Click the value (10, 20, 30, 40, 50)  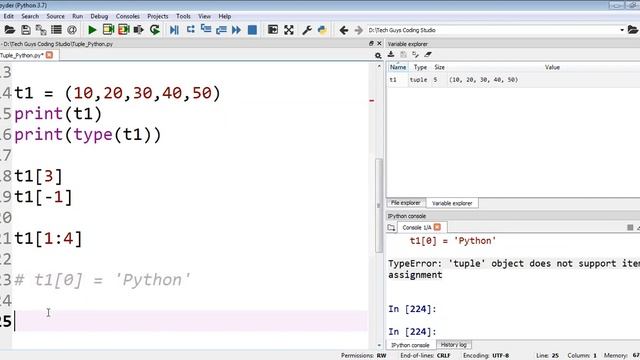pos(484,80)
